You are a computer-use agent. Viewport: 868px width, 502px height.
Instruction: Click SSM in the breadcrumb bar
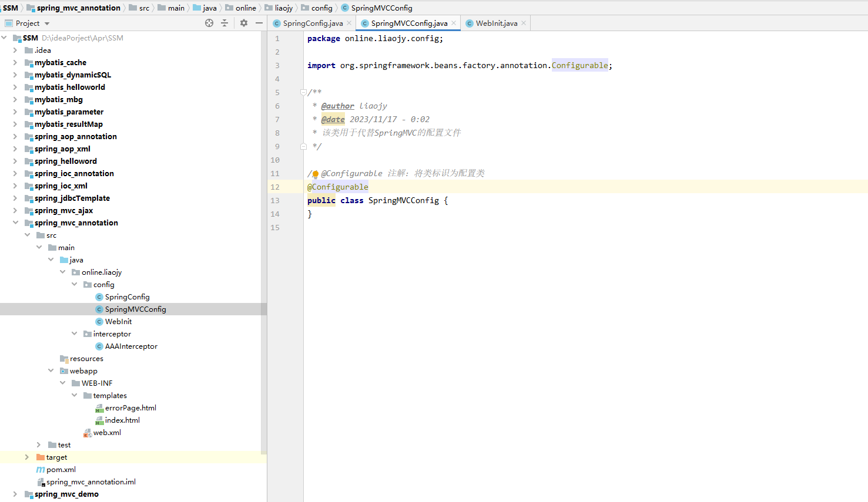pyautogui.click(x=11, y=8)
